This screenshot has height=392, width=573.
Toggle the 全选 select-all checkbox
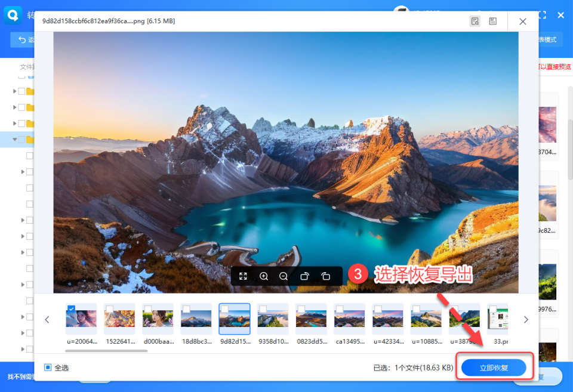pyautogui.click(x=48, y=368)
